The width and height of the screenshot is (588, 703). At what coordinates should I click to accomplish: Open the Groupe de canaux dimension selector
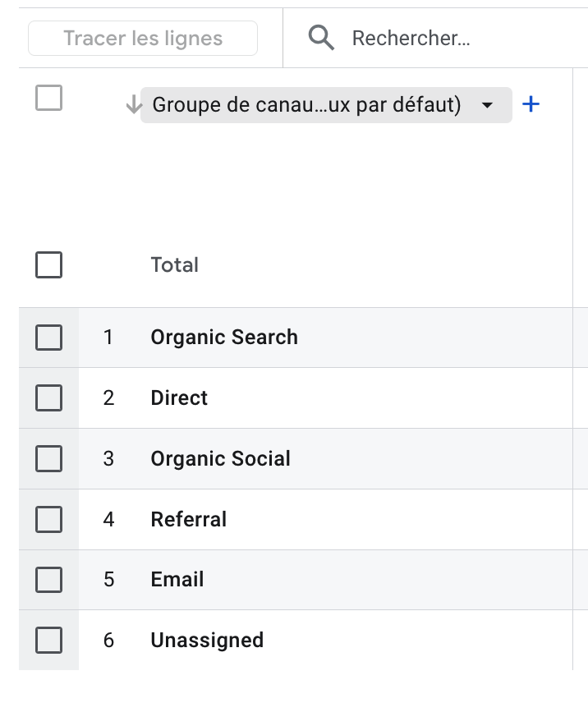click(x=312, y=104)
